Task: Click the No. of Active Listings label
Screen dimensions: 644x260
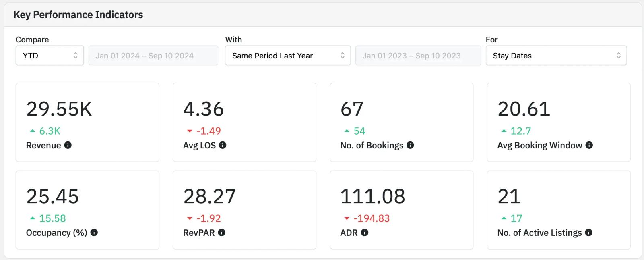Action: point(540,233)
